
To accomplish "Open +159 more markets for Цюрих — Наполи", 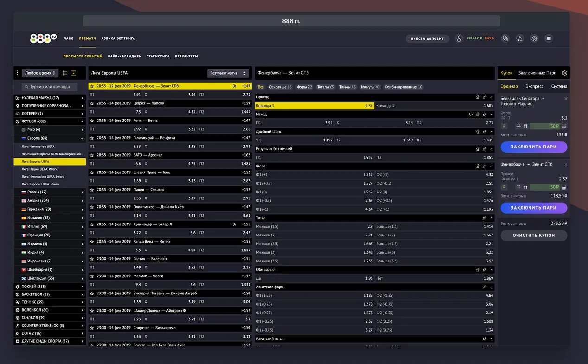I will [x=246, y=103].
